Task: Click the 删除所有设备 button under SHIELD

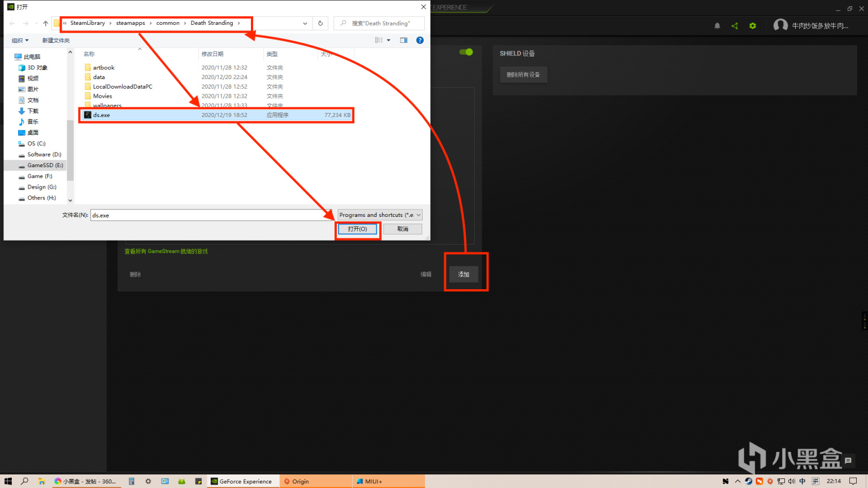Action: (523, 75)
